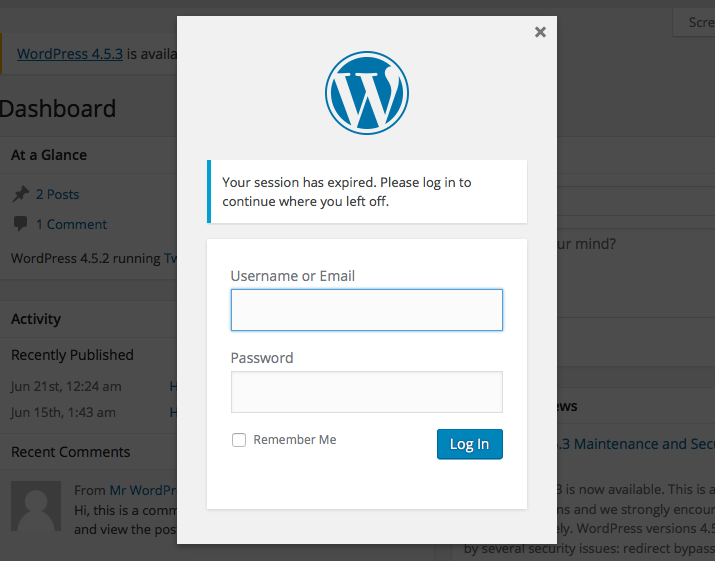
Task: Click the comment bubble icon beside 1 Comment
Action: pyautogui.click(x=20, y=224)
